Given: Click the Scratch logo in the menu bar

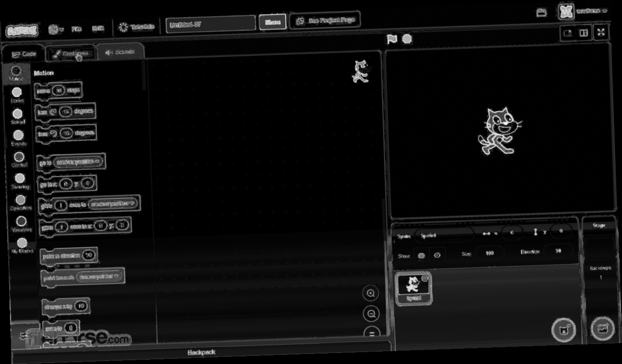Looking at the screenshot, I should point(21,31).
